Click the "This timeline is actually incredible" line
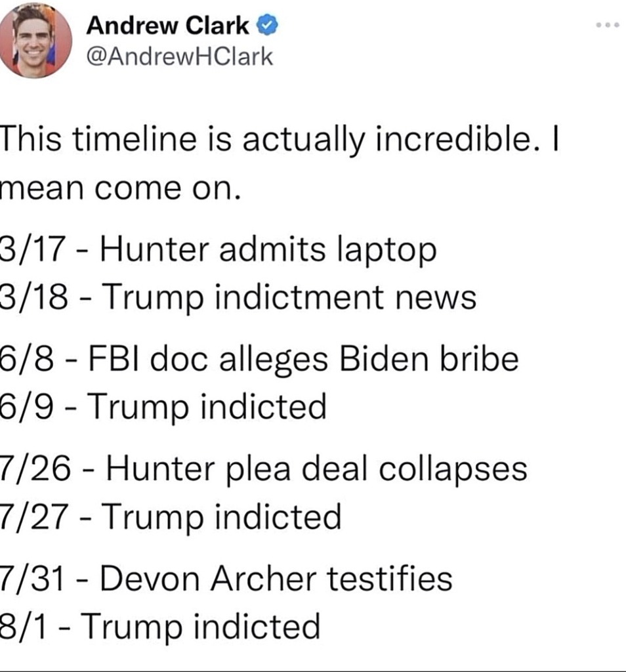The image size is (626, 672). pyautogui.click(x=278, y=142)
